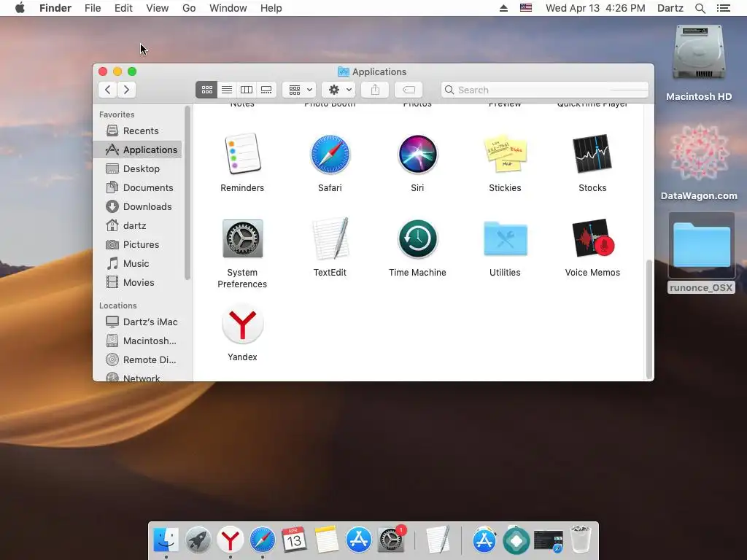Screen dimensions: 747x560
Task: Open Calendar icon in the Dock
Action: point(294,540)
